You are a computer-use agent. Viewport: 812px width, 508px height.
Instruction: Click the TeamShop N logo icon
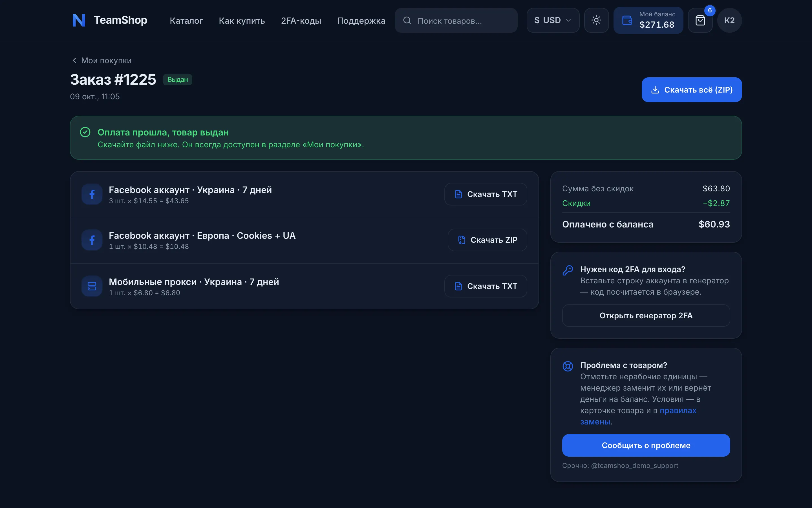tap(79, 20)
